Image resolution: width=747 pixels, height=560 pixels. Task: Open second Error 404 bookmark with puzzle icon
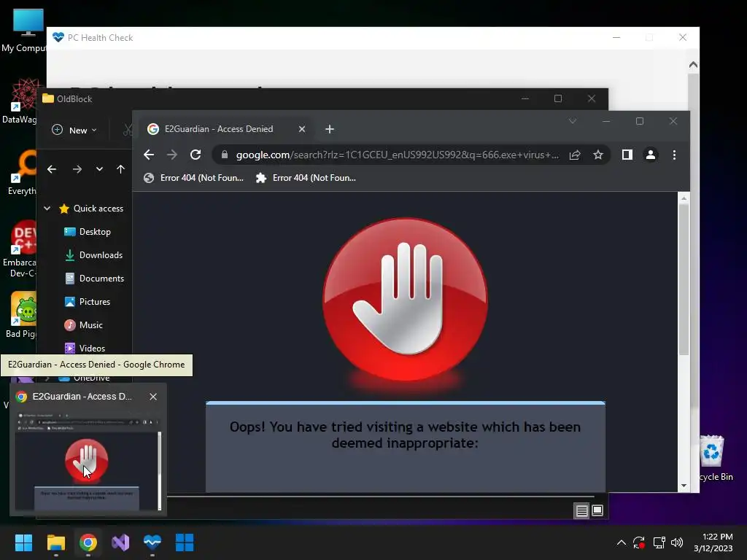pyautogui.click(x=306, y=178)
